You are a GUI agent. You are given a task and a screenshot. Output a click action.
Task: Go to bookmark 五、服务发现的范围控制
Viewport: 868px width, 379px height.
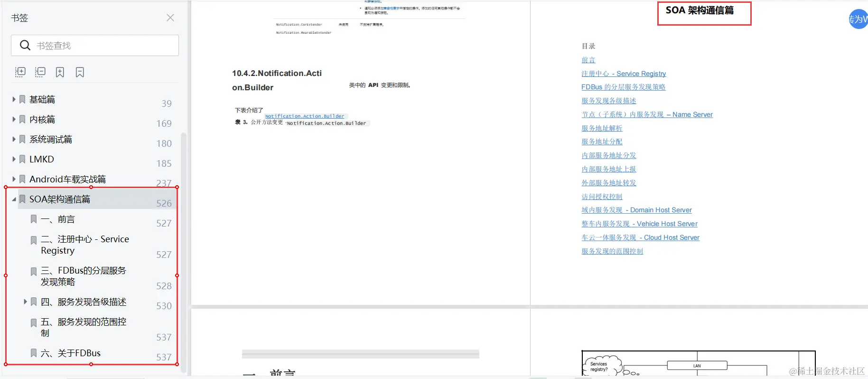pos(84,327)
